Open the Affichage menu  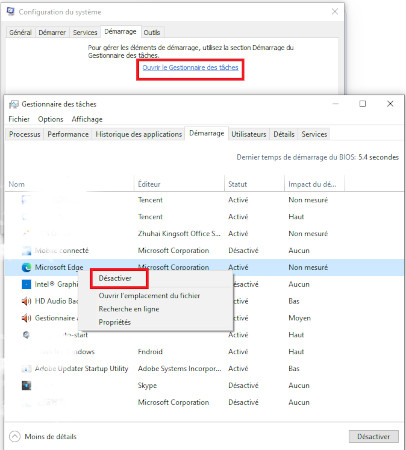tap(87, 119)
